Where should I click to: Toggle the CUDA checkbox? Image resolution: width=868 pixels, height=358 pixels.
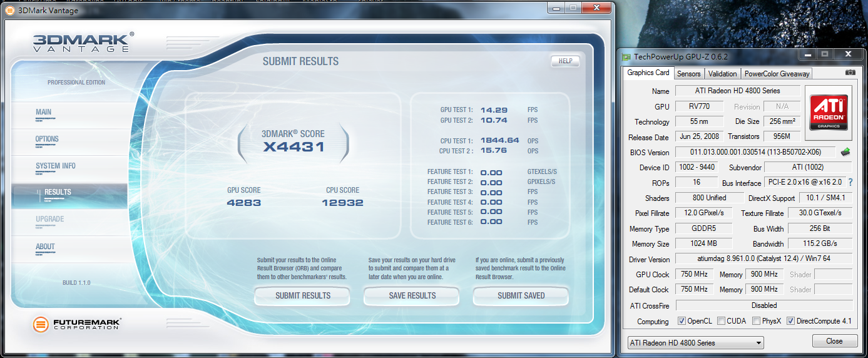(x=722, y=321)
